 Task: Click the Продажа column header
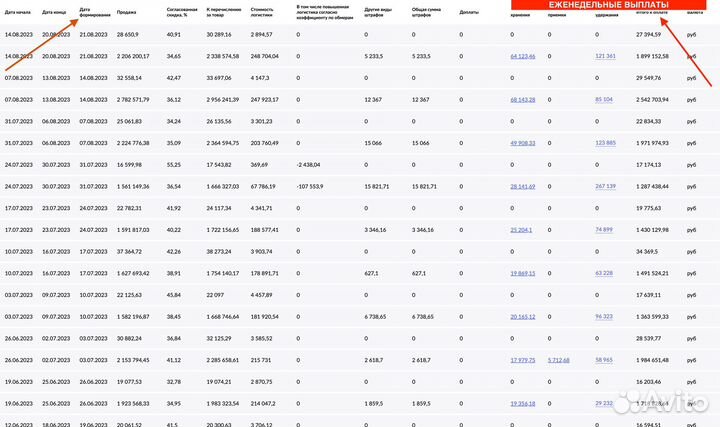pyautogui.click(x=127, y=12)
